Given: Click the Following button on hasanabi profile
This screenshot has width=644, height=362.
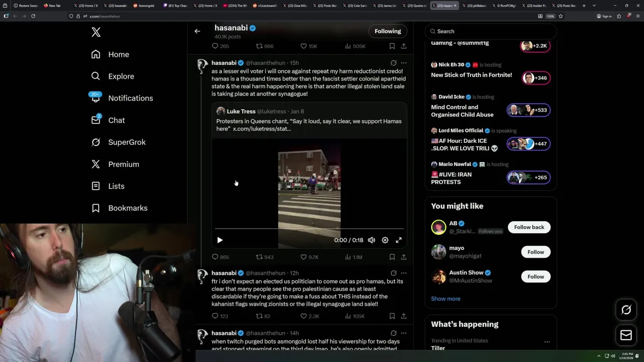Looking at the screenshot, I should point(387,31).
